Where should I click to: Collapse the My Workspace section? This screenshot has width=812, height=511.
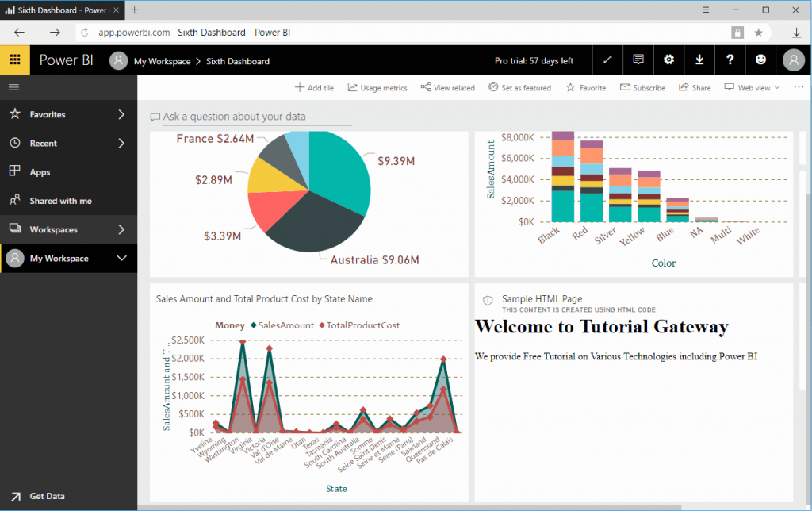[68, 258]
